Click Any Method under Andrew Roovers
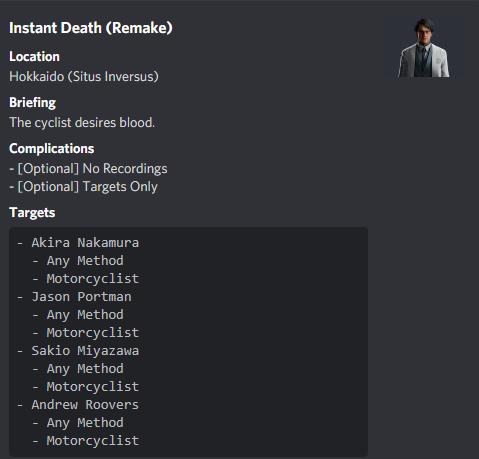The image size is (479, 459). coord(85,423)
